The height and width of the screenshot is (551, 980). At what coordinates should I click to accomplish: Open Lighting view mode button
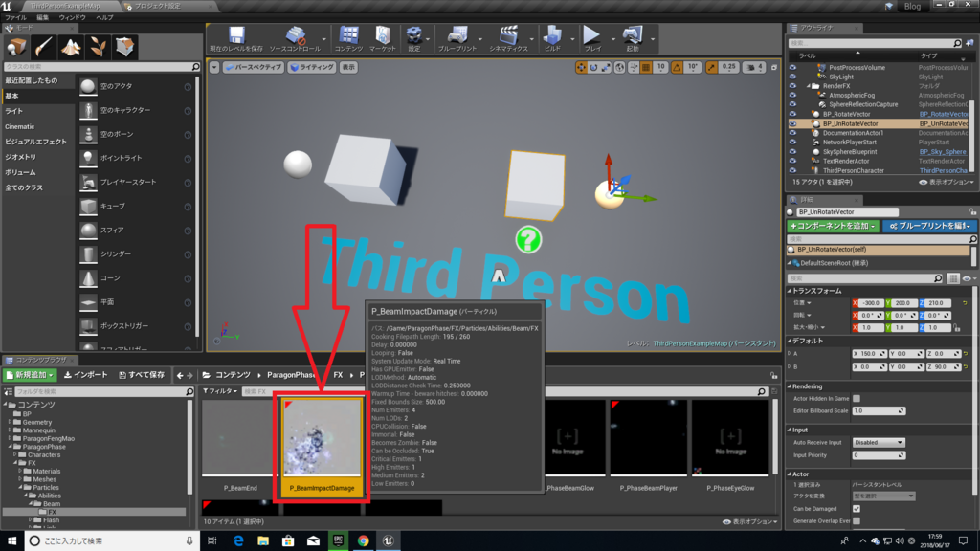[x=311, y=67]
